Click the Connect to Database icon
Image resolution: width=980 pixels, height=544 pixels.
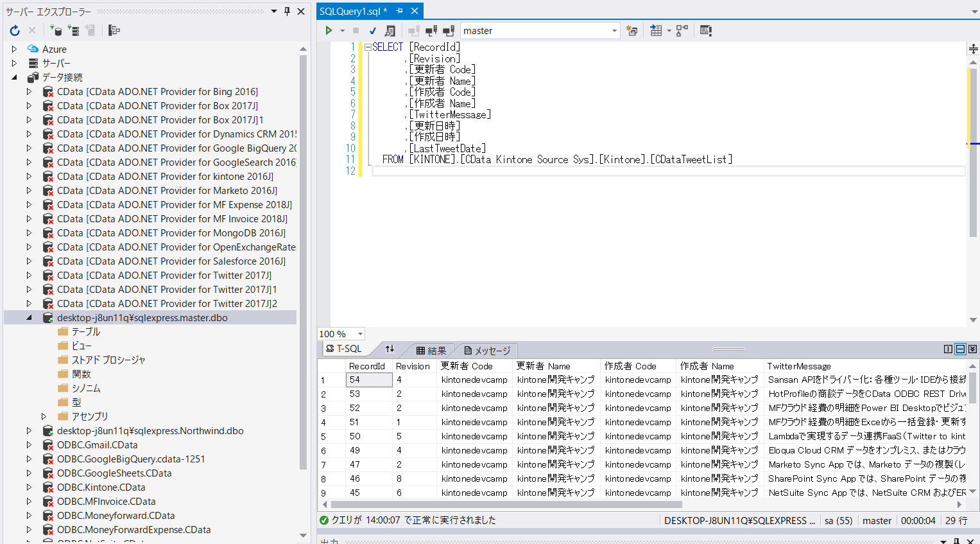(56, 30)
